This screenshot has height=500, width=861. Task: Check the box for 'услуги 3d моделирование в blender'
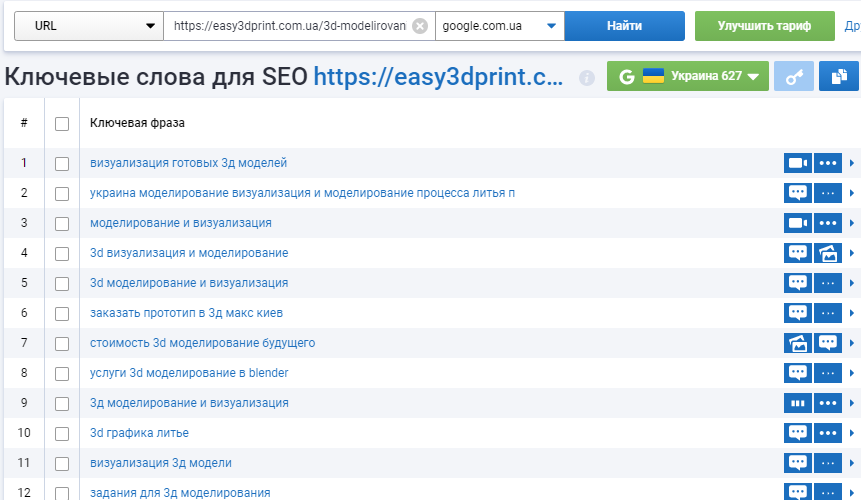62,374
